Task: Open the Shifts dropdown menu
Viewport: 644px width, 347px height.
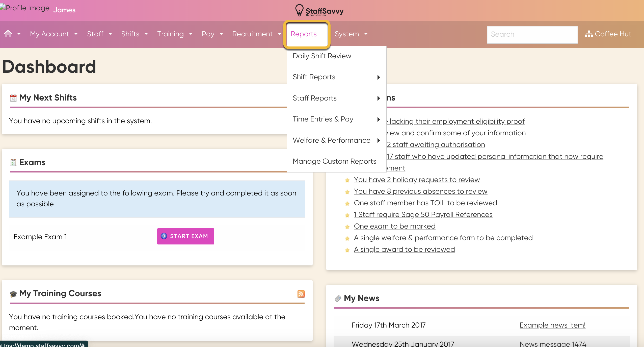Action: coord(134,34)
